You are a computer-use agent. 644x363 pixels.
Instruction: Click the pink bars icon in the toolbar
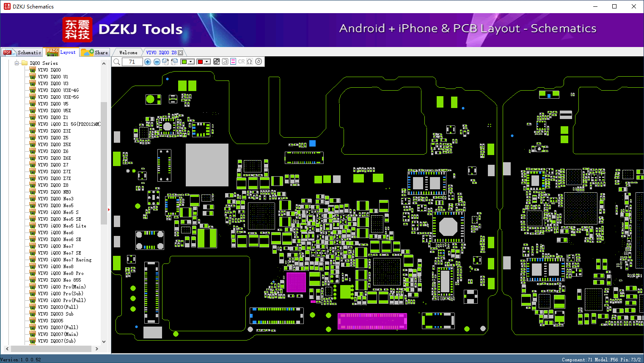pos(233,61)
